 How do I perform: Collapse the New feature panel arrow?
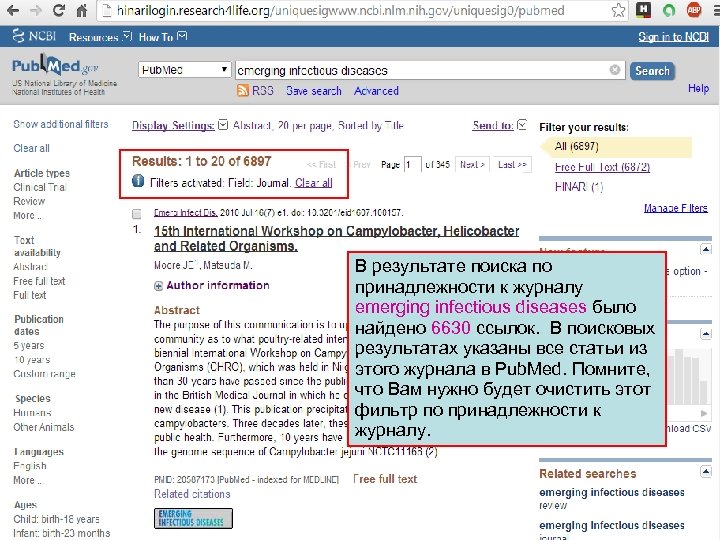(706, 249)
